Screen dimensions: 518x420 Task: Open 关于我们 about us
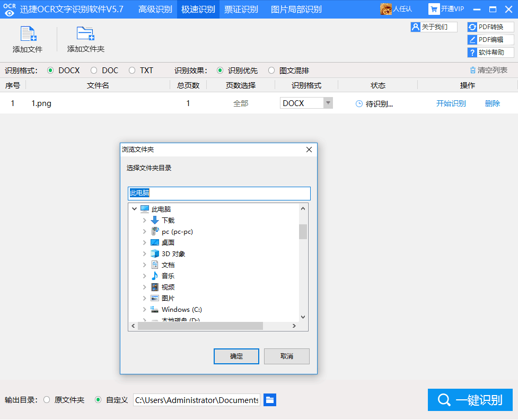pos(434,27)
